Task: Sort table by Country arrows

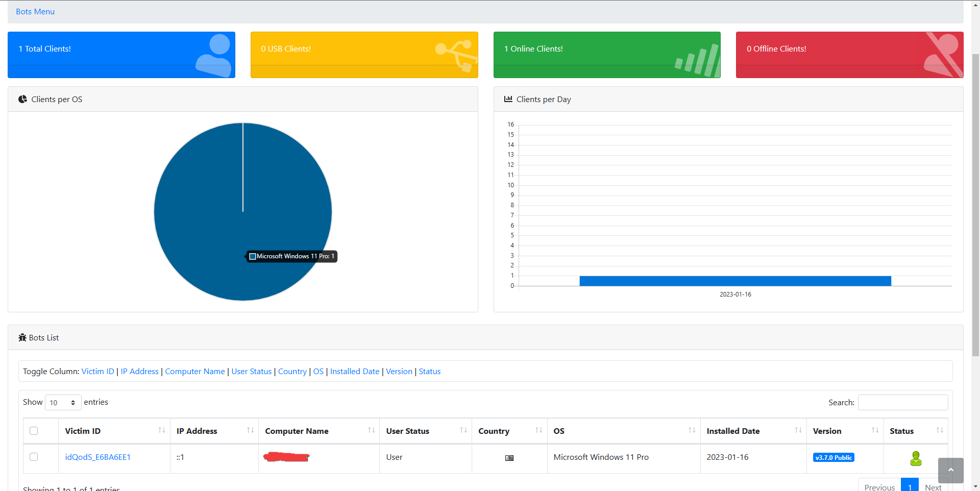Action: (538, 430)
